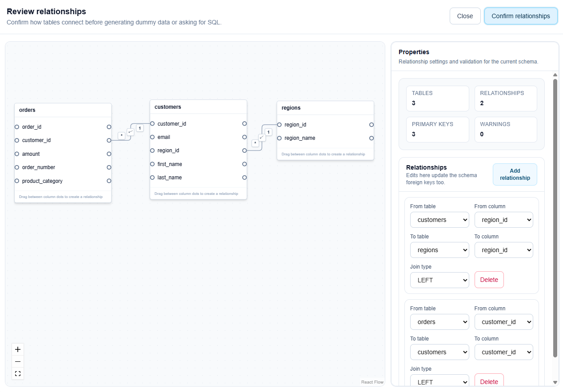The width and height of the screenshot is (563, 392).
Task: Click right dot of orders order_id
Action: point(109,127)
